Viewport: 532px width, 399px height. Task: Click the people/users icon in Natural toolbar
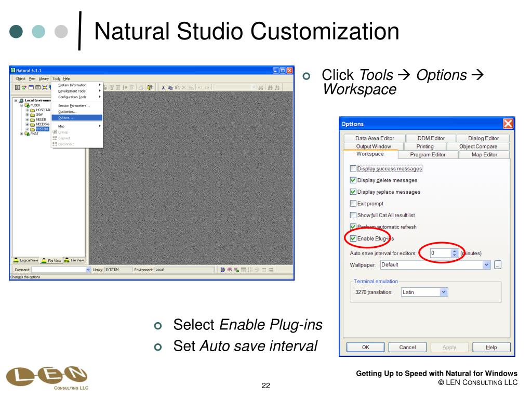click(x=24, y=87)
